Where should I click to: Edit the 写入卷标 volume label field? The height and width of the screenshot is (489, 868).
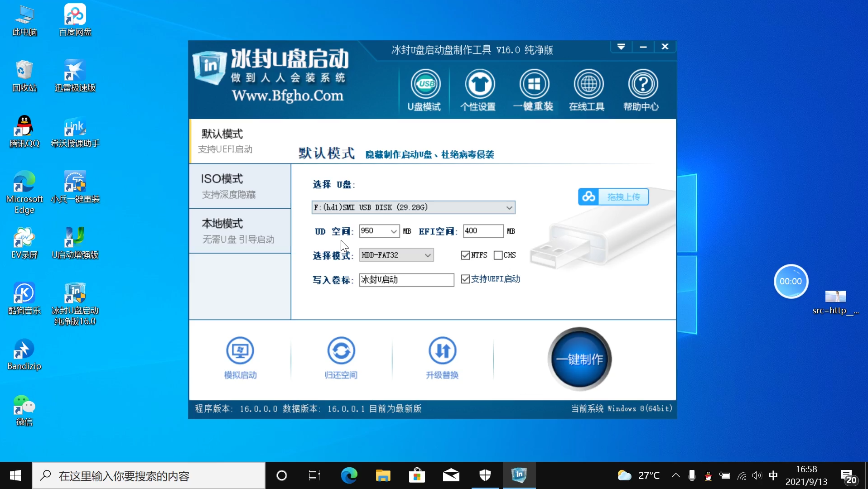(x=406, y=280)
